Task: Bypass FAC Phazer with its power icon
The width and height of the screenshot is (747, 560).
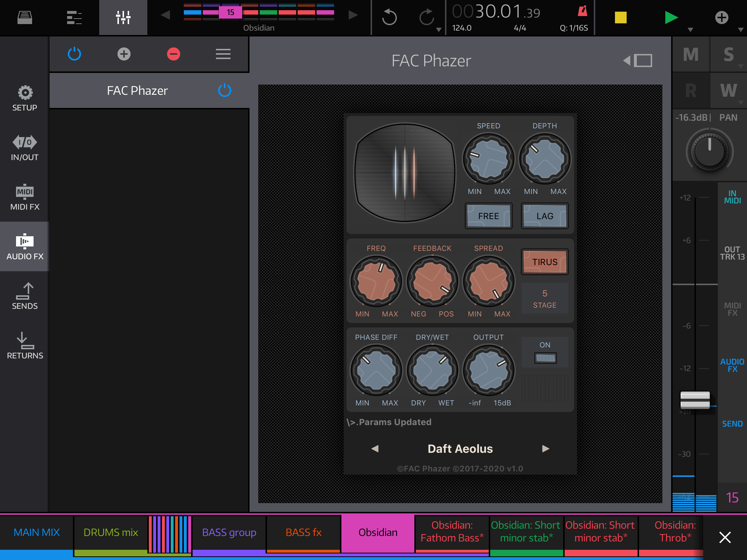Action: pyautogui.click(x=224, y=90)
